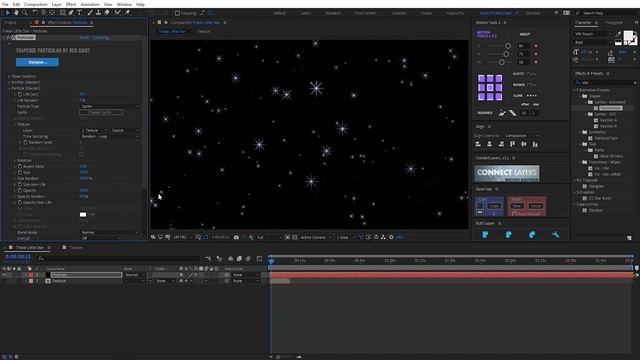Click the align bottom edges icon

[535, 144]
